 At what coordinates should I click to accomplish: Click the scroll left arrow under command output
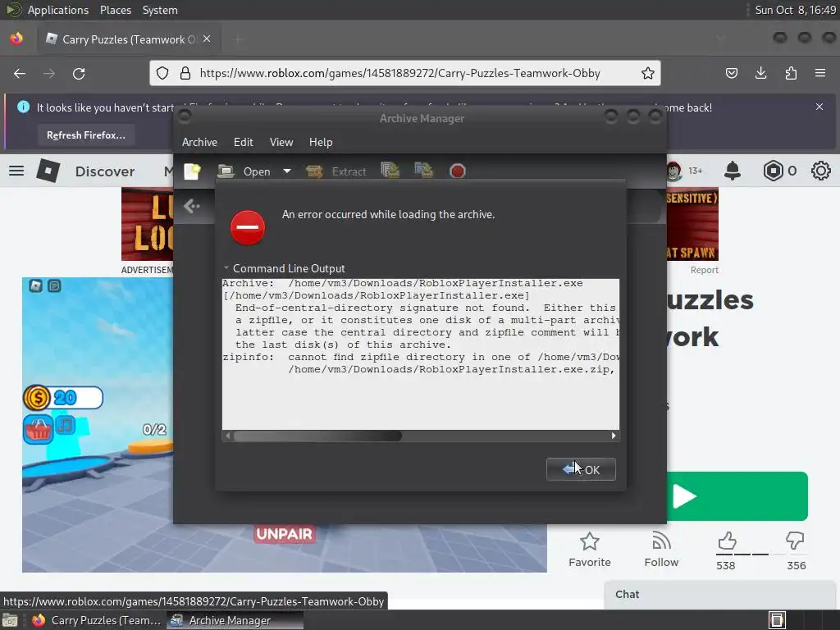pyautogui.click(x=228, y=436)
